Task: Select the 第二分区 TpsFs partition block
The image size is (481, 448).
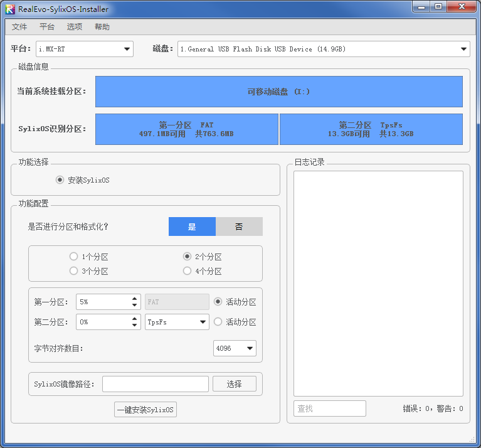Action: [x=371, y=129]
